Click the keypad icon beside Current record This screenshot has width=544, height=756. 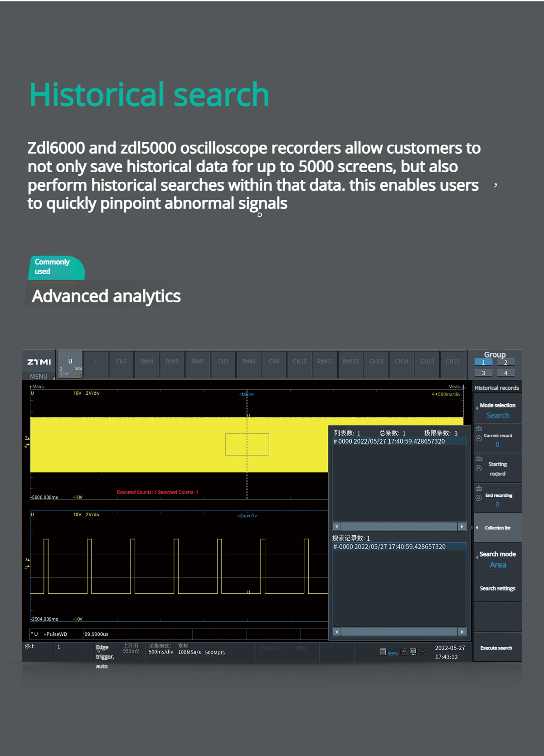tap(479, 429)
